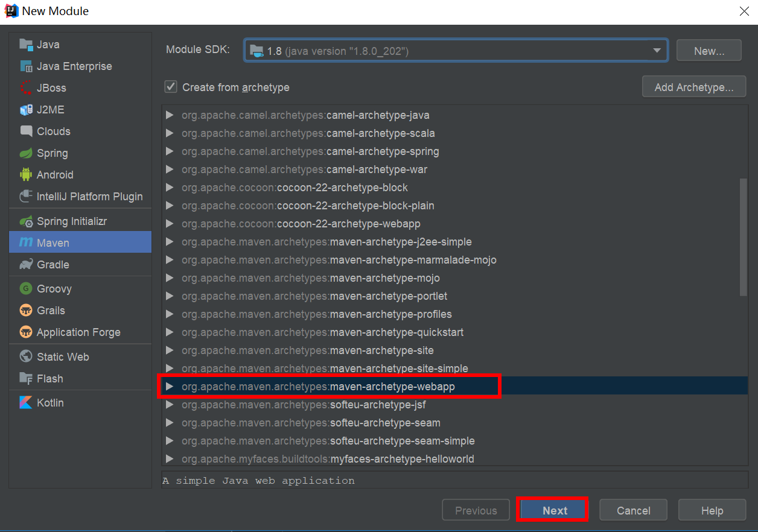Expand the camel-archetype-java entry
The height and width of the screenshot is (532, 758).
tap(170, 115)
